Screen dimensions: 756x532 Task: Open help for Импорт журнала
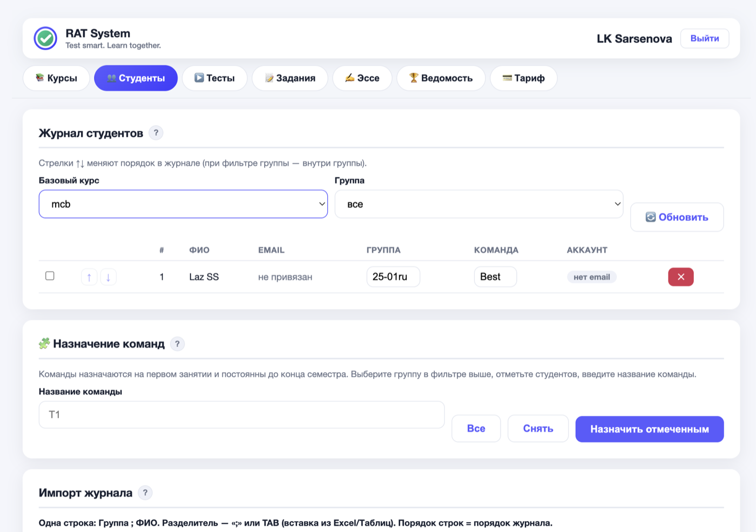145,493
